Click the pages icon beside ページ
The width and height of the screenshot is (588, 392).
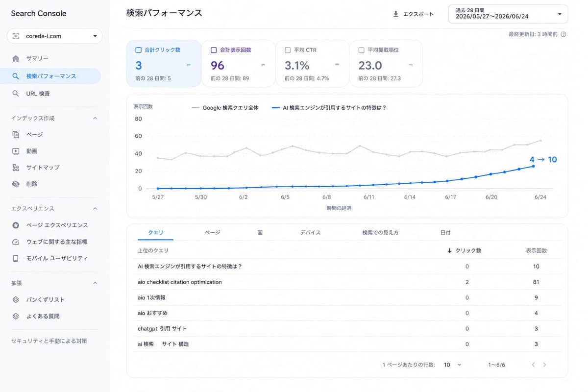click(x=16, y=134)
